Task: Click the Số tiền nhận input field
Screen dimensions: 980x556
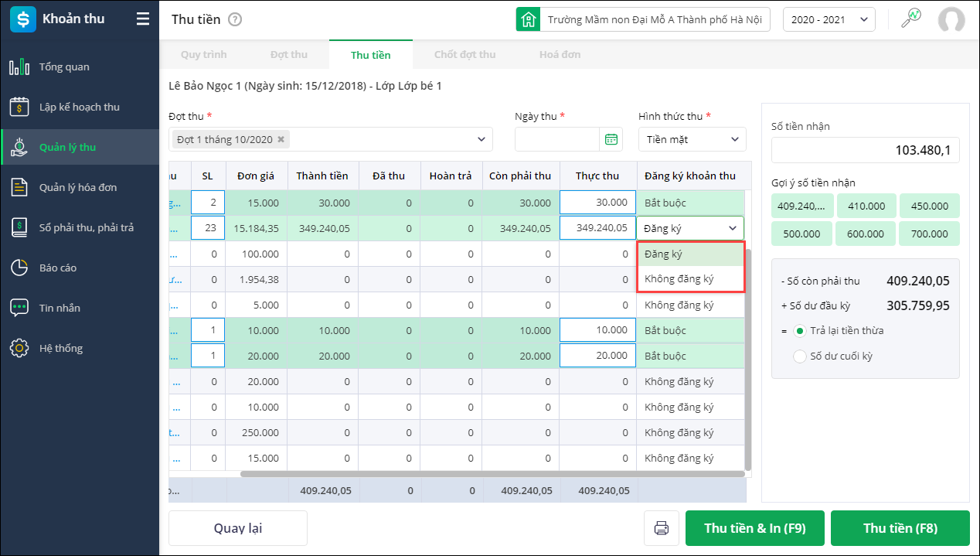Action: coord(865,151)
